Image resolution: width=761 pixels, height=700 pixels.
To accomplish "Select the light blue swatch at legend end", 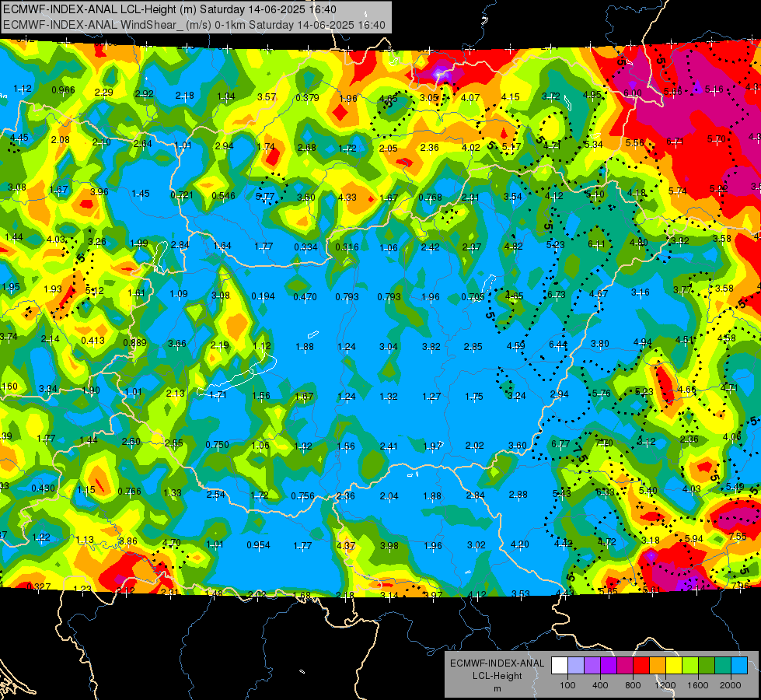I will coord(739,666).
